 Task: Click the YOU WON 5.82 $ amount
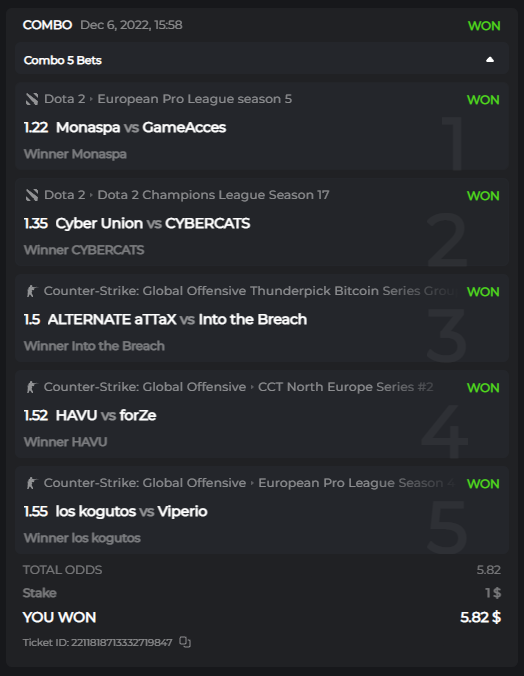pyautogui.click(x=480, y=617)
